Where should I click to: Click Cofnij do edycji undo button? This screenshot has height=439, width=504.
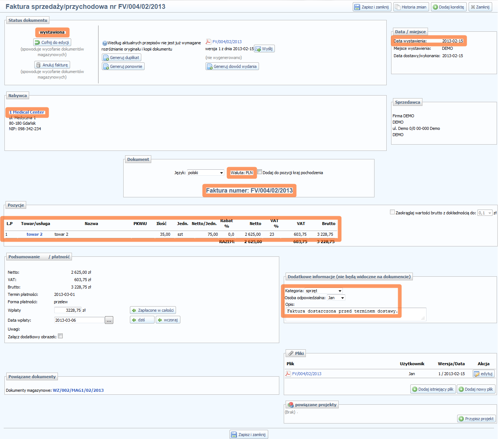click(52, 42)
